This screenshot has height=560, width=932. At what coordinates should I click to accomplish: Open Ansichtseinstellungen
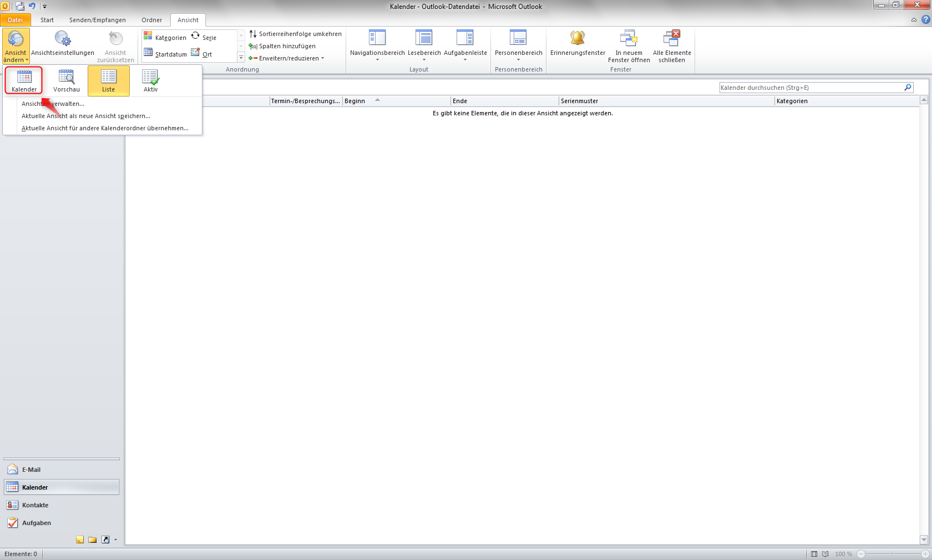(63, 44)
